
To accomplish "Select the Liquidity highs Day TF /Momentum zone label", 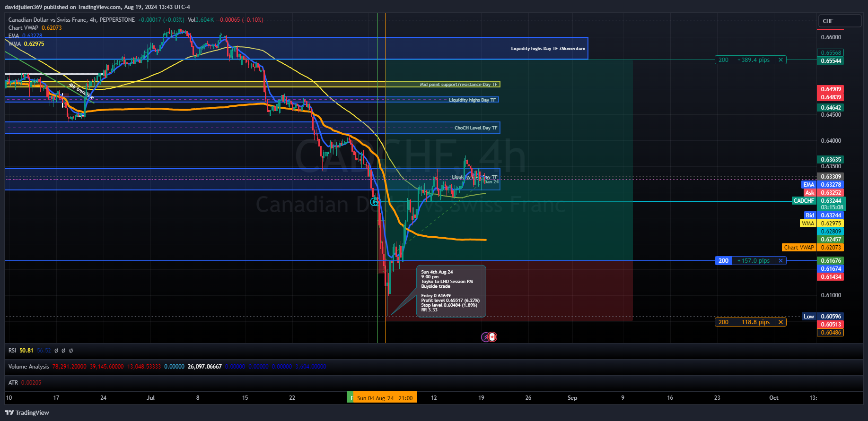I will pyautogui.click(x=548, y=49).
